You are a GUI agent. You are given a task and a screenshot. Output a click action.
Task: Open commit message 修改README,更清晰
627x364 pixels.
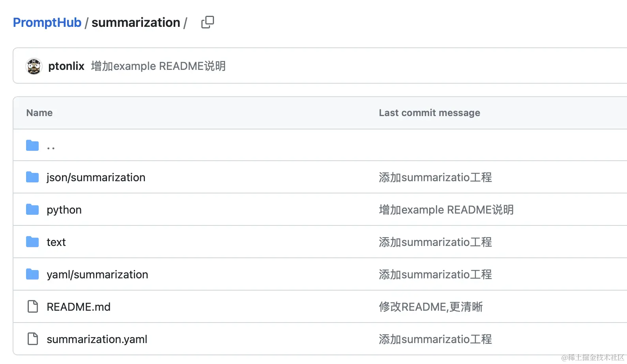tap(431, 307)
